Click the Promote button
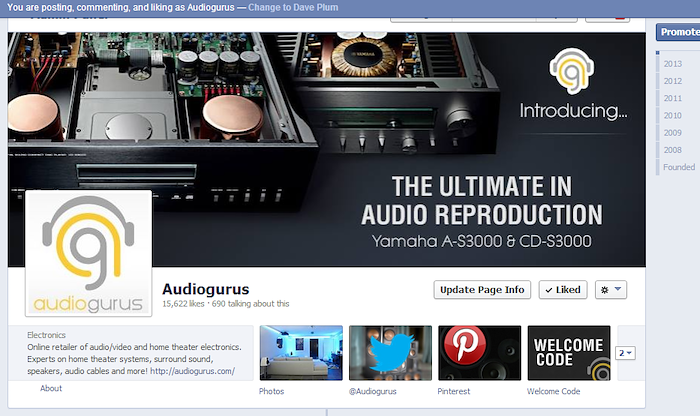This screenshot has height=416, width=700. 679,32
